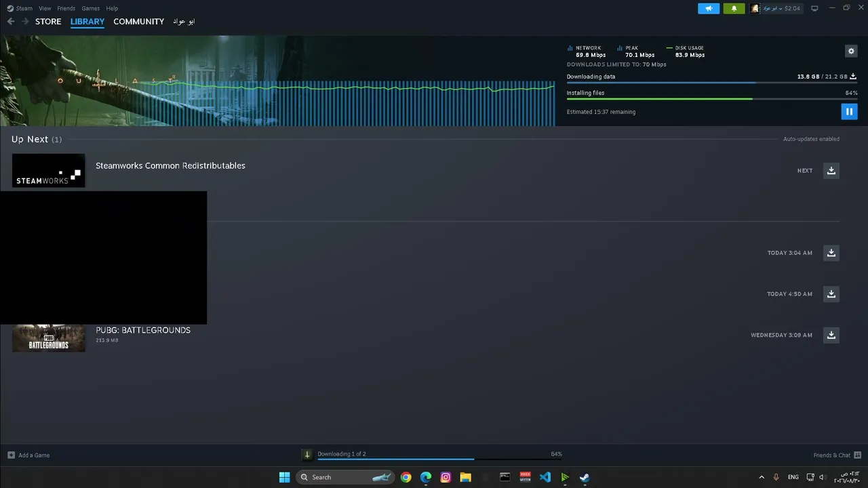The height and width of the screenshot is (488, 868).
Task: Open the Friends menu
Action: click(66, 8)
